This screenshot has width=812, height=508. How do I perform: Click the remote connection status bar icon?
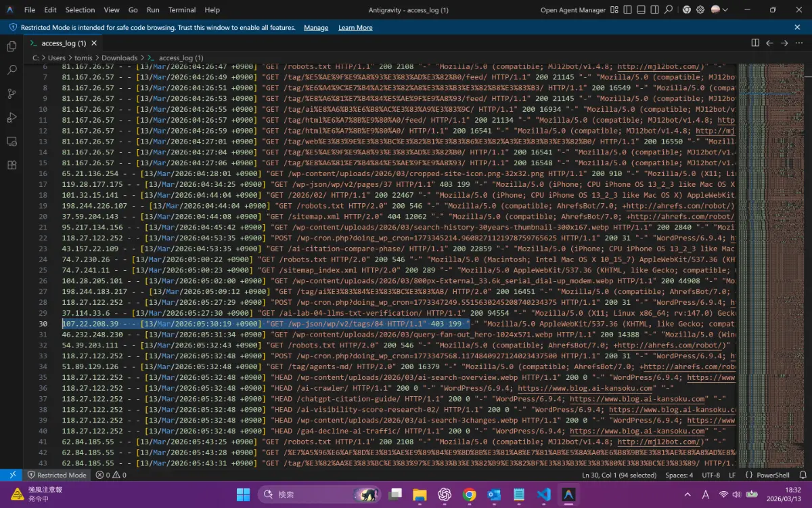pos(11,475)
